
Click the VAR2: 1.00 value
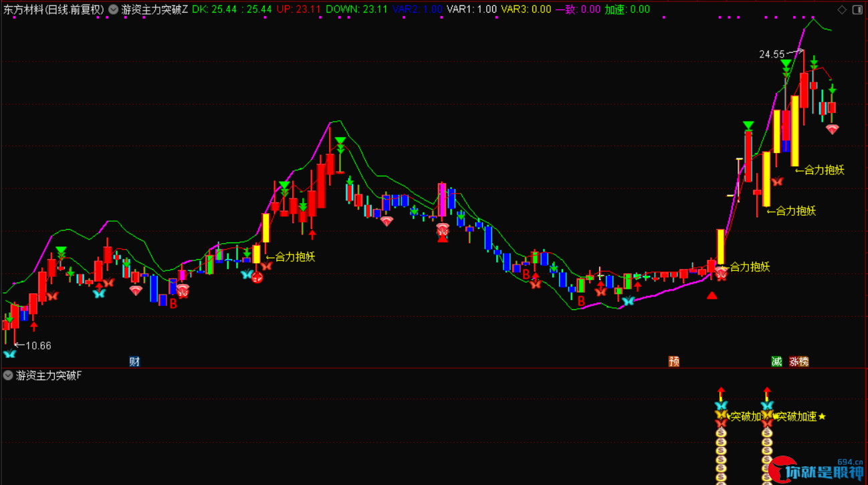[417, 9]
